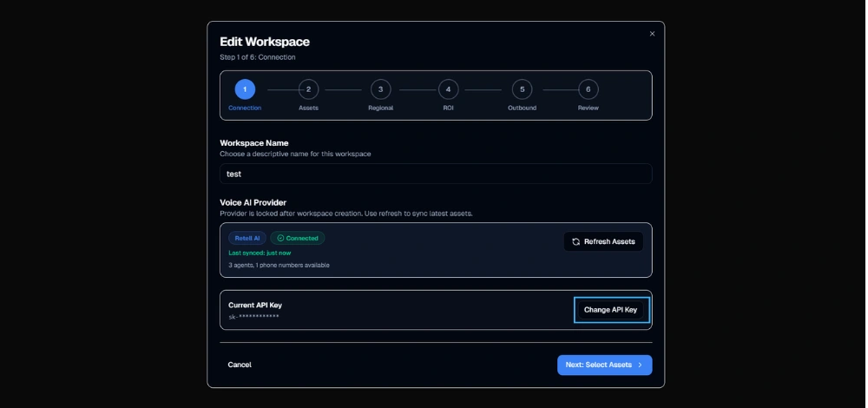The width and height of the screenshot is (868, 408).
Task: Close the Edit Workspace dialog with X
Action: coord(652,34)
